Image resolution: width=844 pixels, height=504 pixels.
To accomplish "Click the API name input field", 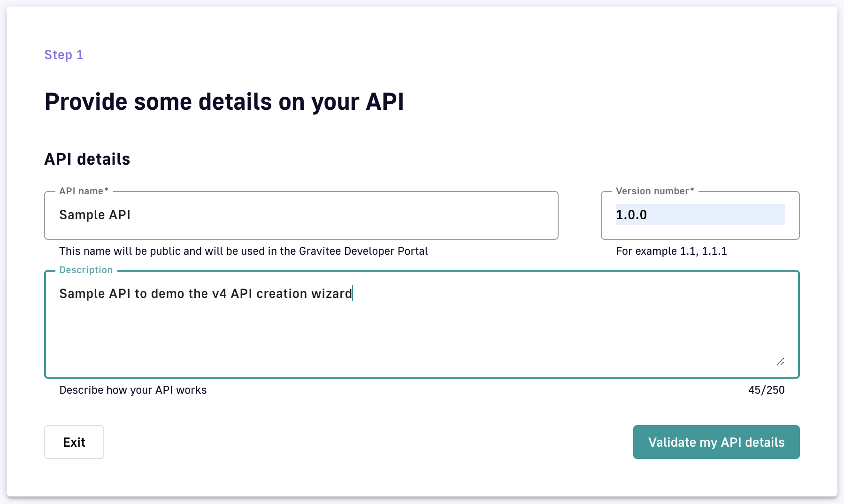I will click(x=300, y=215).
